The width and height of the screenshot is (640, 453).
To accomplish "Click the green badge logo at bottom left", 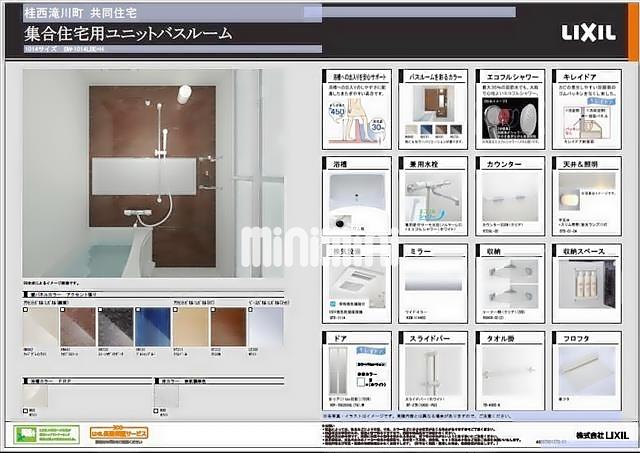I will [x=46, y=434].
